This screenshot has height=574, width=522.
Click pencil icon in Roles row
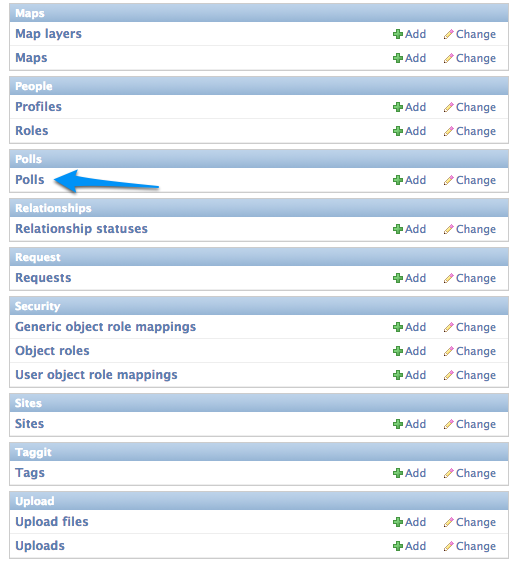(449, 131)
